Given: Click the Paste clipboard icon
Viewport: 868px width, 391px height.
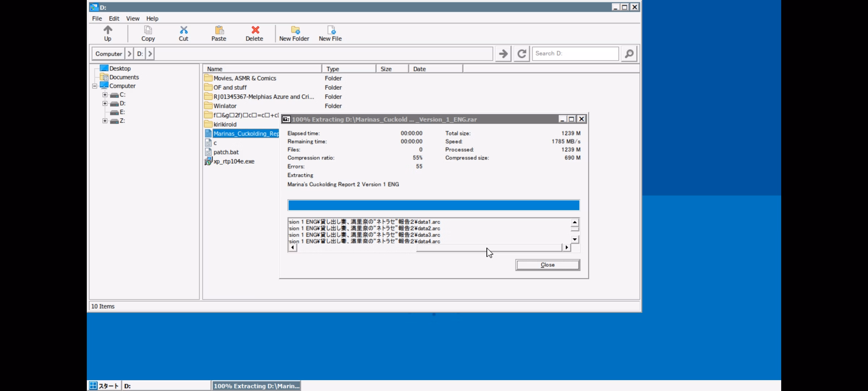Looking at the screenshot, I should pos(219,30).
